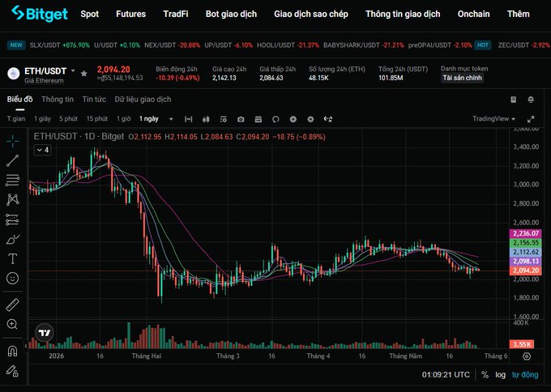Click the Tài sản chính category tag
The height and width of the screenshot is (392, 551).
pyautogui.click(x=462, y=78)
